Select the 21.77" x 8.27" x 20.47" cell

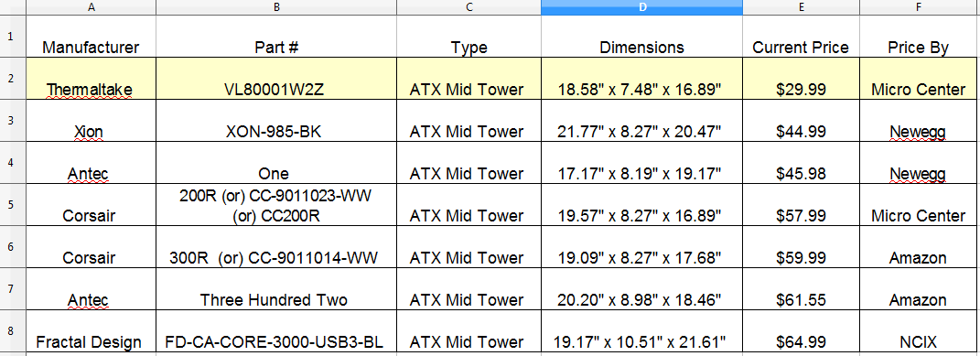click(641, 121)
